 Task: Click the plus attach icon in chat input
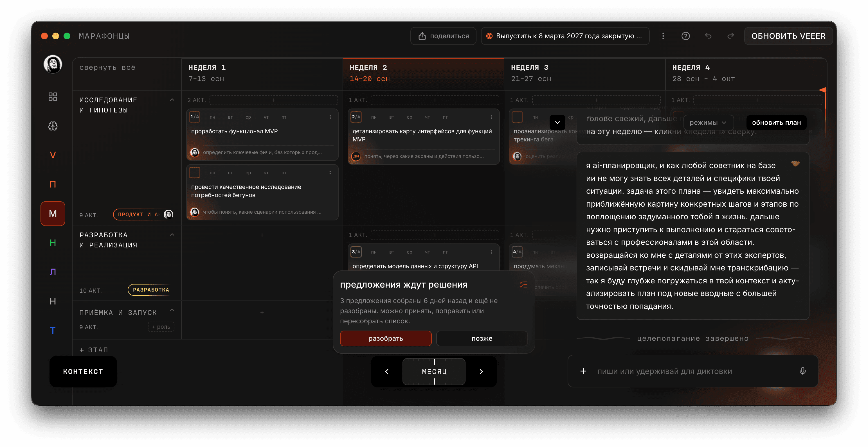(583, 371)
